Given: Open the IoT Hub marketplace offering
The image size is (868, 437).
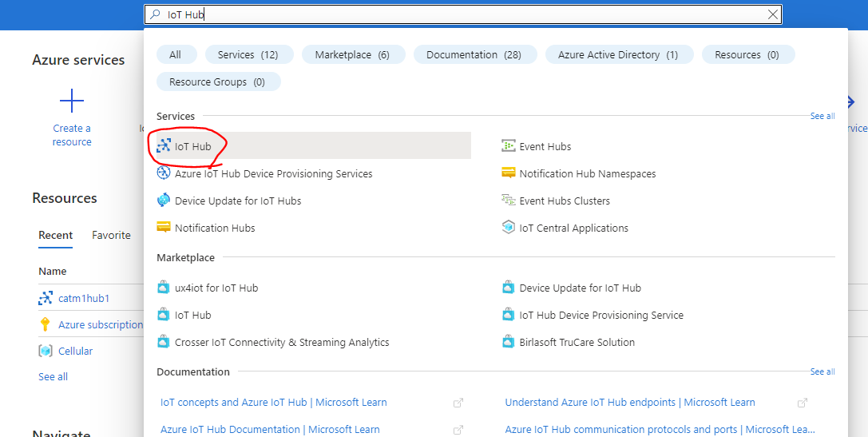Looking at the screenshot, I should click(192, 315).
